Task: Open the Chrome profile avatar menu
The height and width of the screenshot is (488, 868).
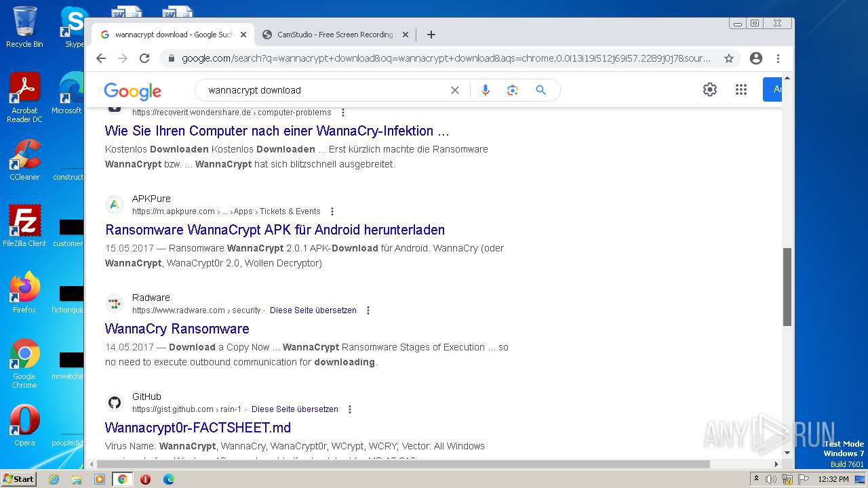Action: click(756, 58)
